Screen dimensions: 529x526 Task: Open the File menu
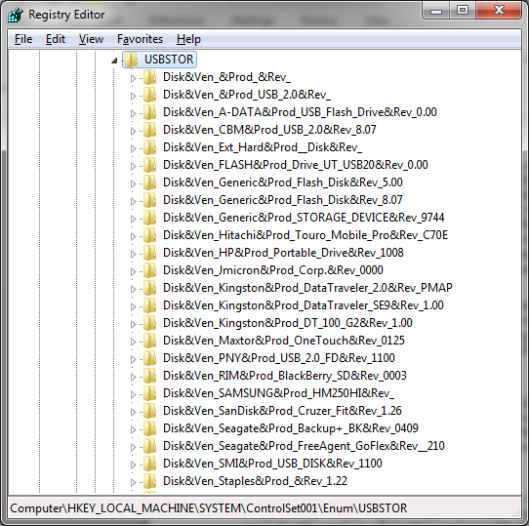[x=23, y=39]
